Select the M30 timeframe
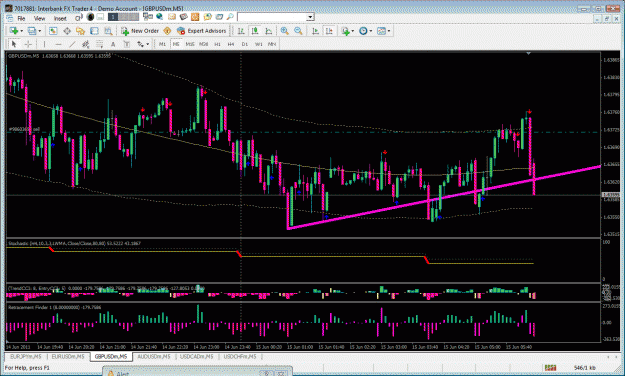The width and height of the screenshot is (625, 376). coord(203,44)
